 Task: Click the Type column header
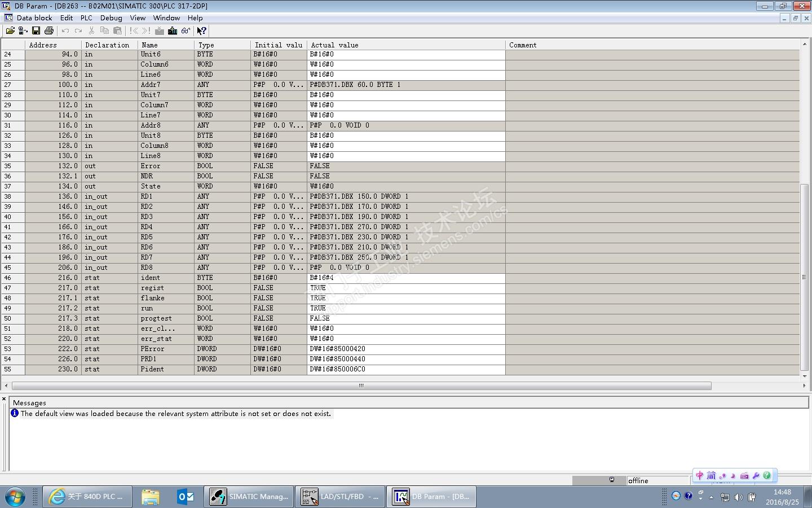tap(223, 45)
